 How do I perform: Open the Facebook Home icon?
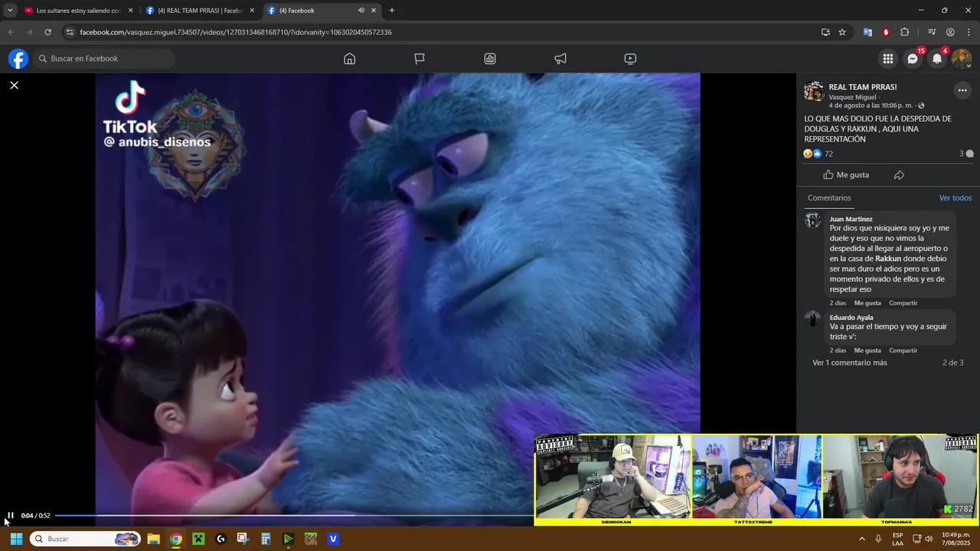[350, 59]
